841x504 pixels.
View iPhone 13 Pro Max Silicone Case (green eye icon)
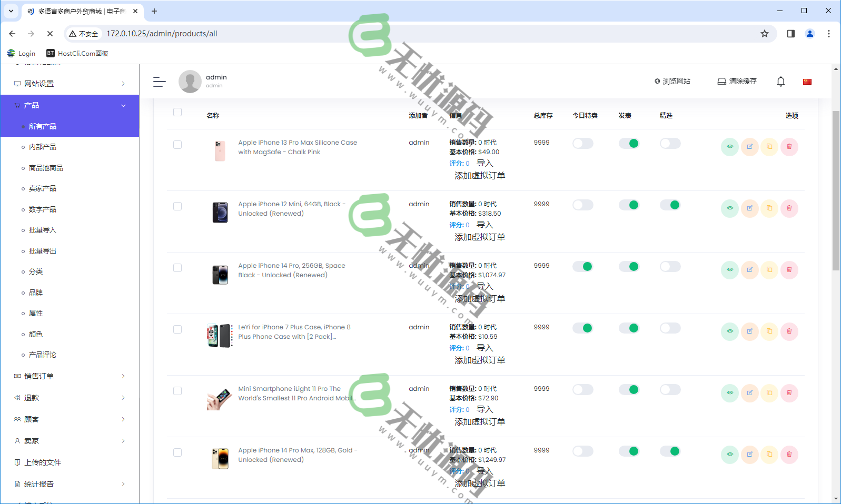click(729, 147)
